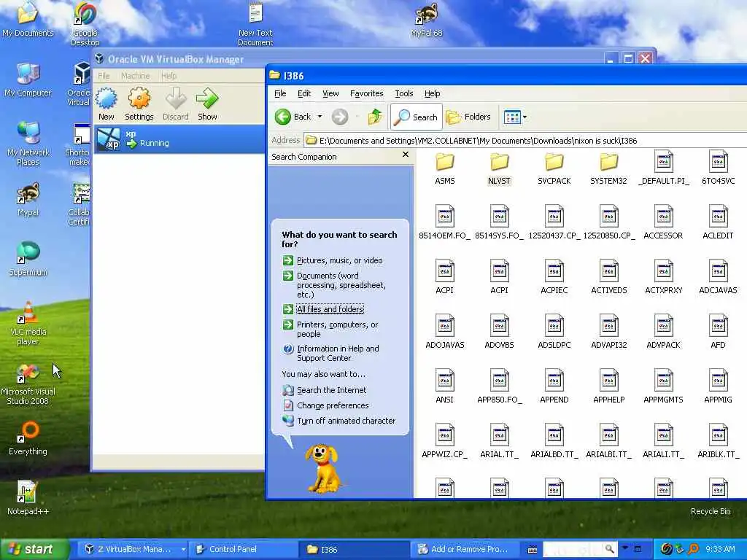Select Microsoft Visual Studio 2008 shortcut
The height and width of the screenshot is (560, 747).
tap(28, 384)
